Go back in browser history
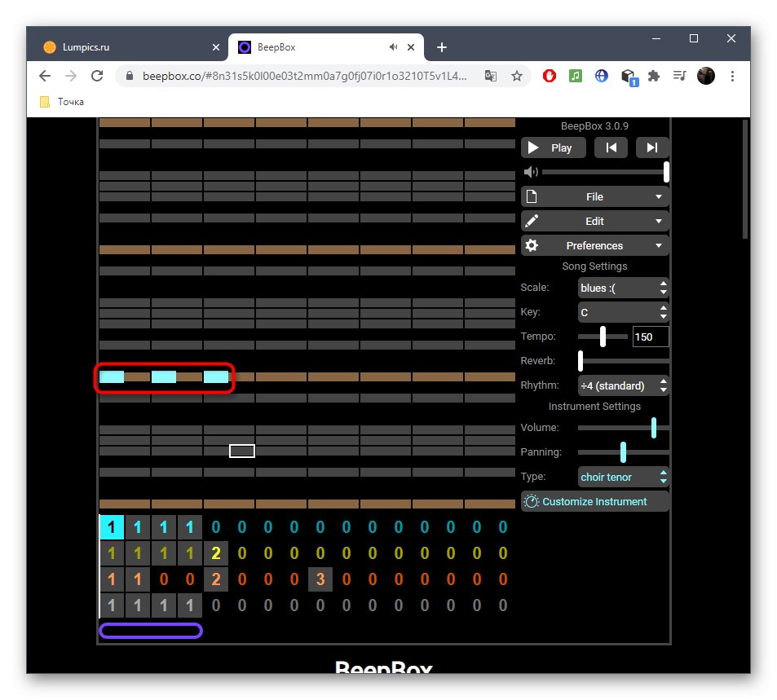The image size is (777, 700). click(x=45, y=76)
